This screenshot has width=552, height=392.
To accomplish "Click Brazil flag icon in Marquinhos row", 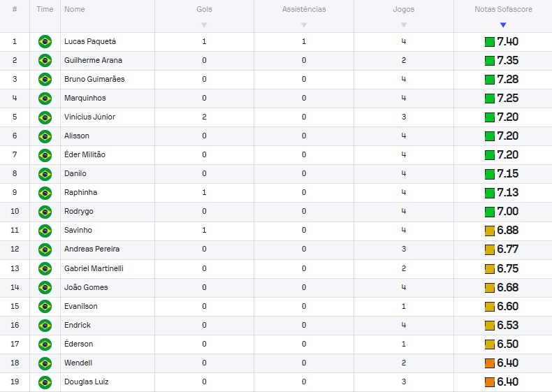I will 45,99.
